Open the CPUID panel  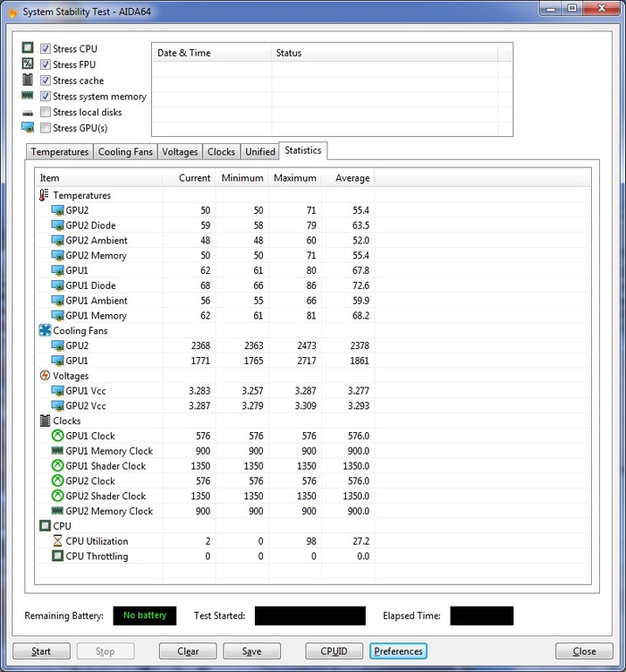334,651
